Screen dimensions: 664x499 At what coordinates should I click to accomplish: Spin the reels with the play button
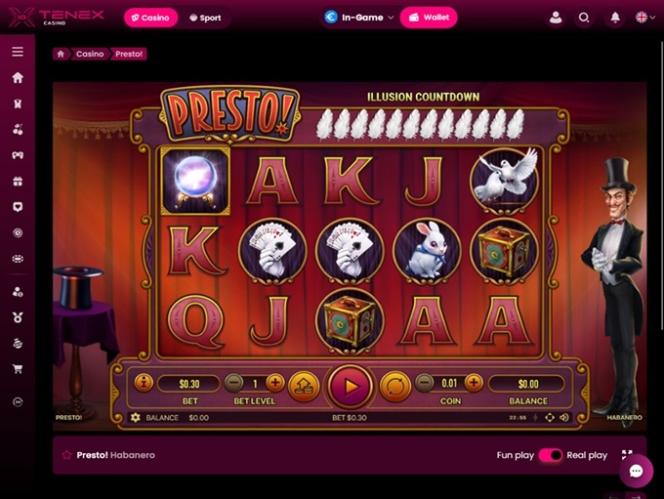click(350, 386)
